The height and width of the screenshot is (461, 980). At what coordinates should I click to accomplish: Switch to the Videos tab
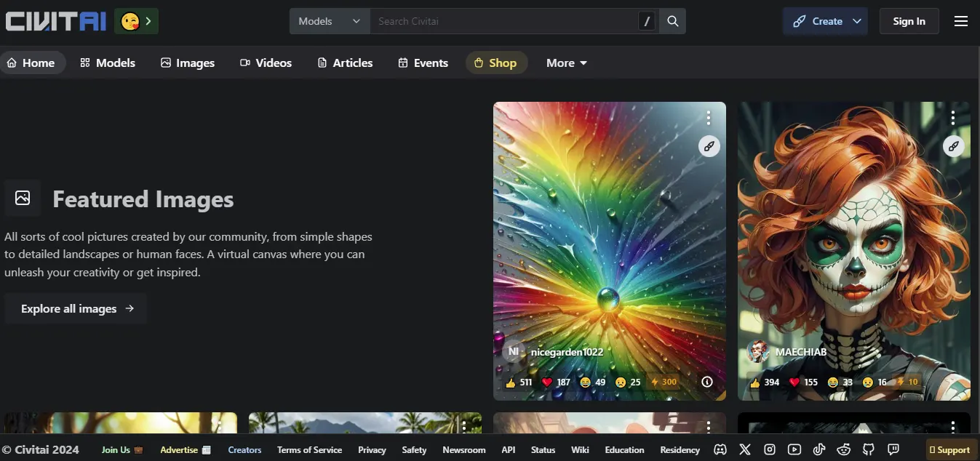click(x=266, y=63)
